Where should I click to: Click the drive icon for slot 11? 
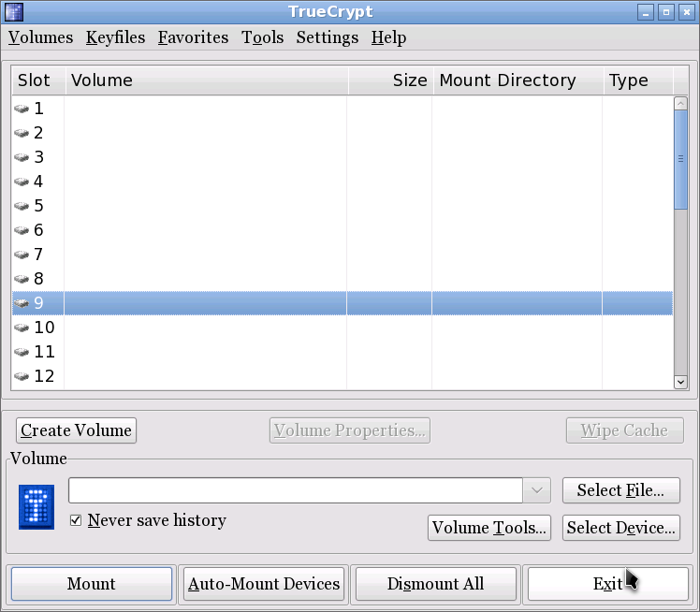tap(22, 352)
